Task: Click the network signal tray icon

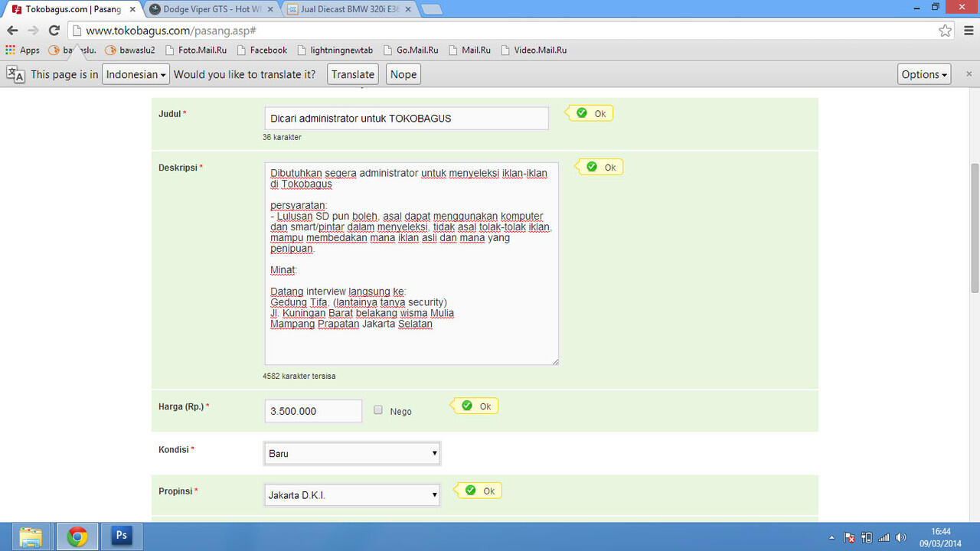Action: coord(884,537)
